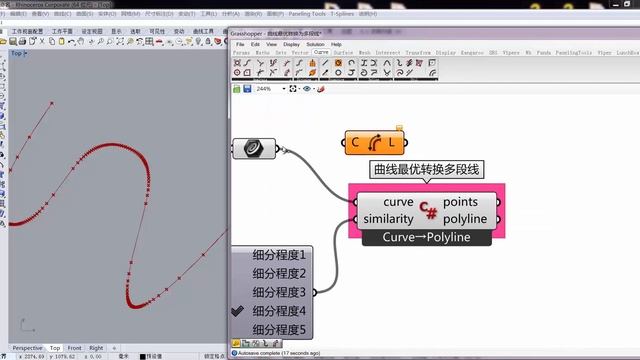Open the Grasshopper Solution menu
The width and height of the screenshot is (640, 360).
point(316,44)
